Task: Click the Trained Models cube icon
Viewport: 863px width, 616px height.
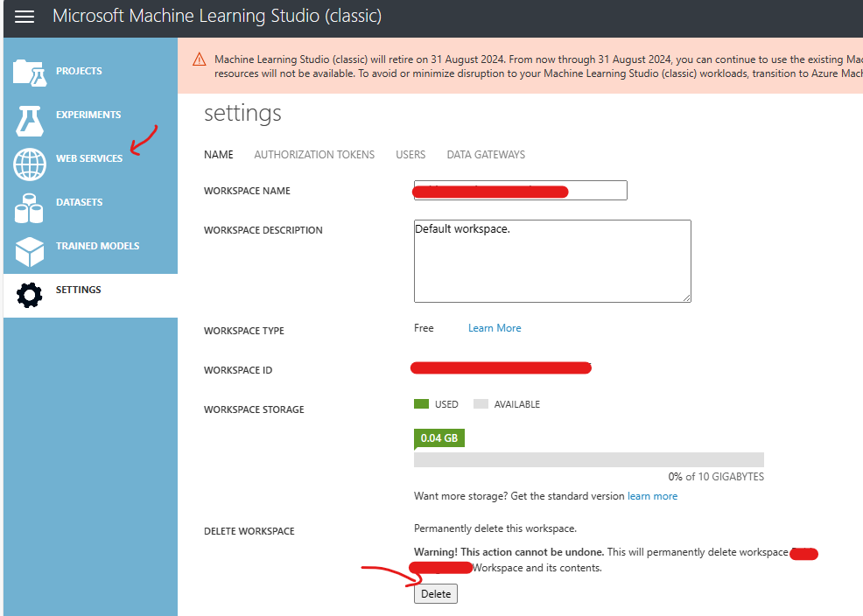Action: pyautogui.click(x=30, y=252)
